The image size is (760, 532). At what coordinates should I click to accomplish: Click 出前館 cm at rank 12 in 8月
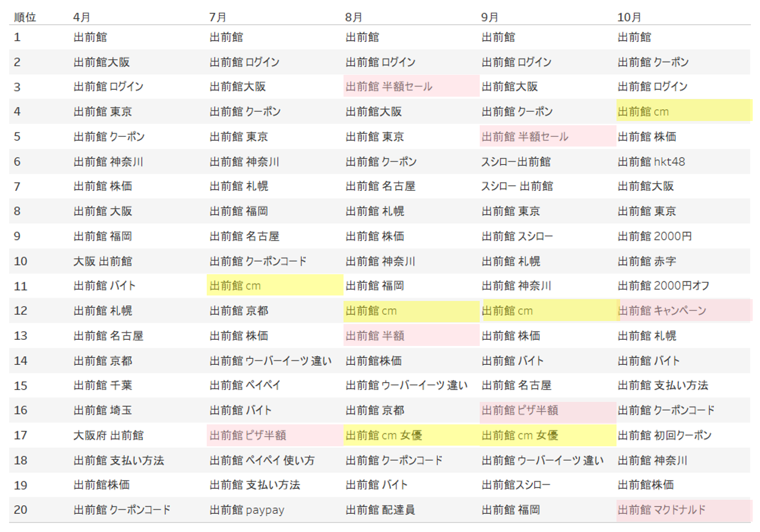point(412,311)
